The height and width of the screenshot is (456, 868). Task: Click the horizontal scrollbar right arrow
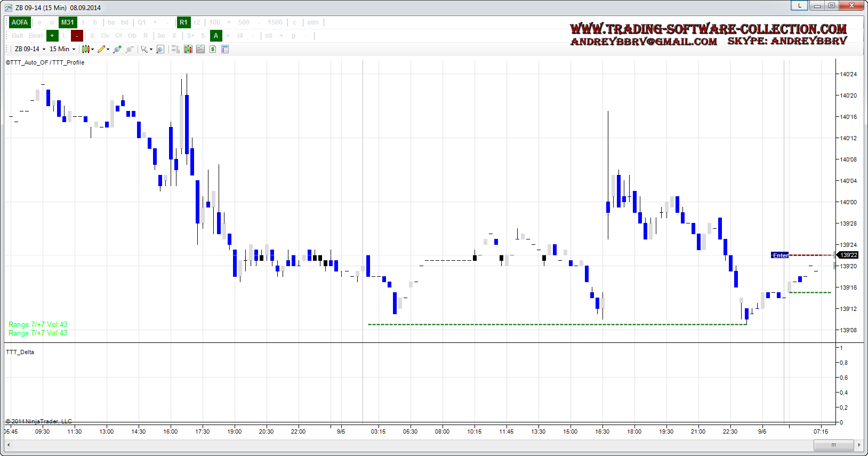pyautogui.click(x=858, y=445)
